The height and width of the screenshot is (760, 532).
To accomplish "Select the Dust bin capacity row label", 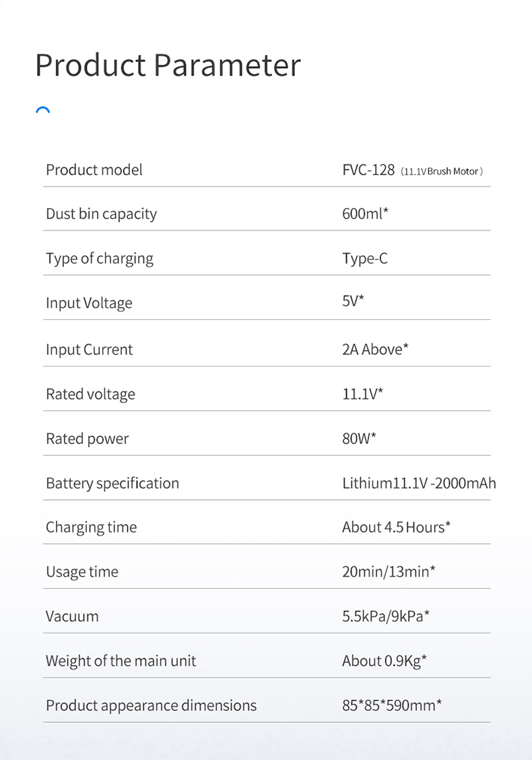I will [x=101, y=214].
